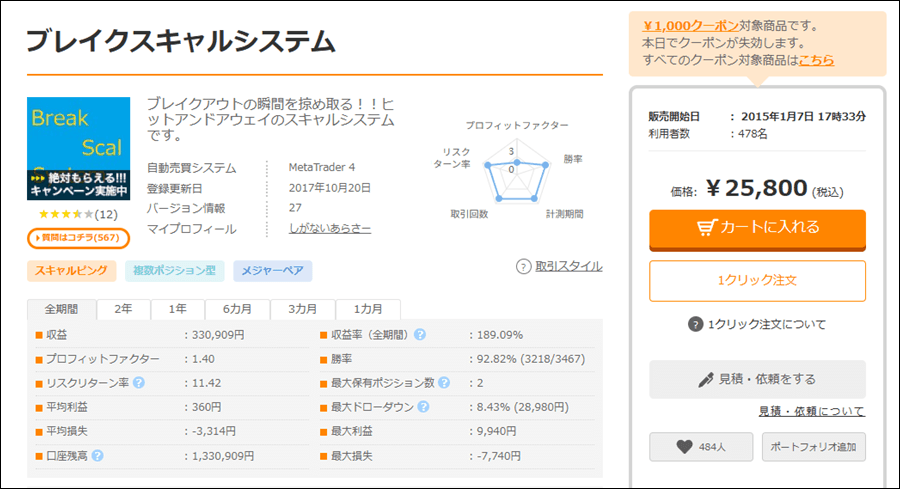The width and height of the screenshot is (900, 489).
Task: Click the 330,909円 revenue value
Action: [x=218, y=335]
